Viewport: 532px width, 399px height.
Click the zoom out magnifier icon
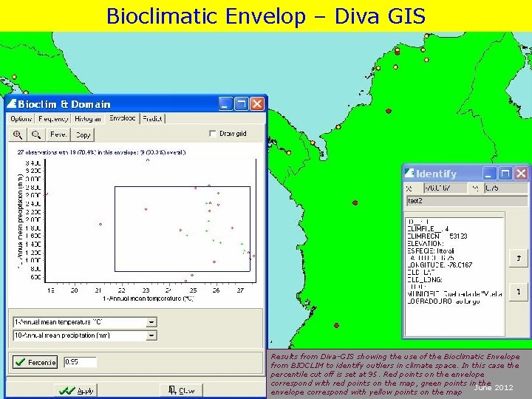pos(36,134)
